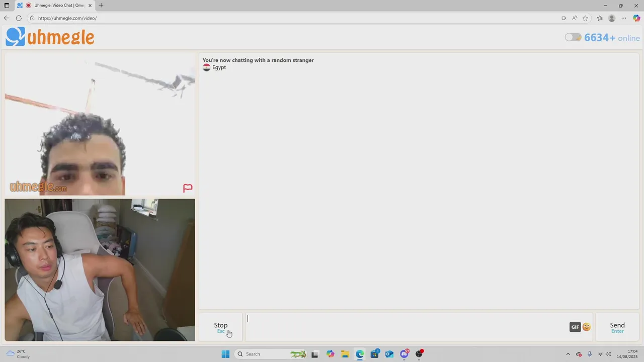Viewport: 644px width, 362px height.
Task: Close the Uhmegle tab
Action: coord(90,5)
